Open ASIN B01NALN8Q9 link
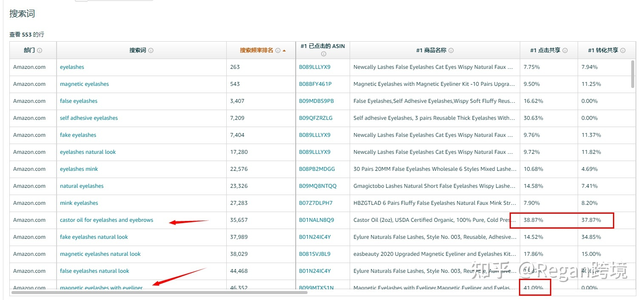Image resolution: width=644 pixels, height=300 pixels. tap(316, 220)
